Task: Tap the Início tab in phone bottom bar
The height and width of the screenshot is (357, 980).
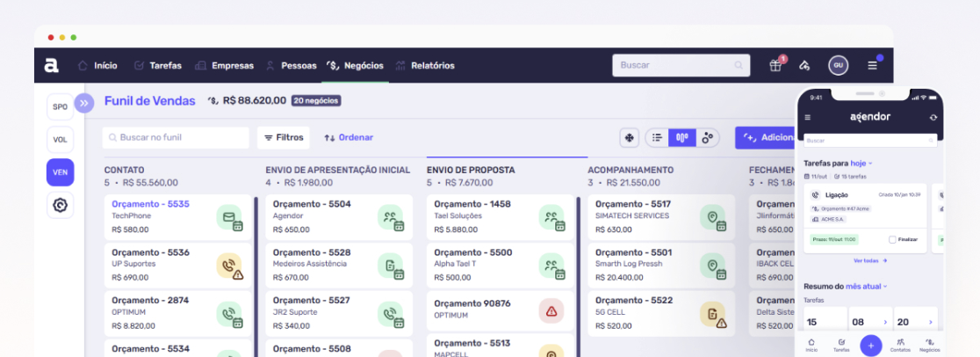Action: [x=811, y=346]
